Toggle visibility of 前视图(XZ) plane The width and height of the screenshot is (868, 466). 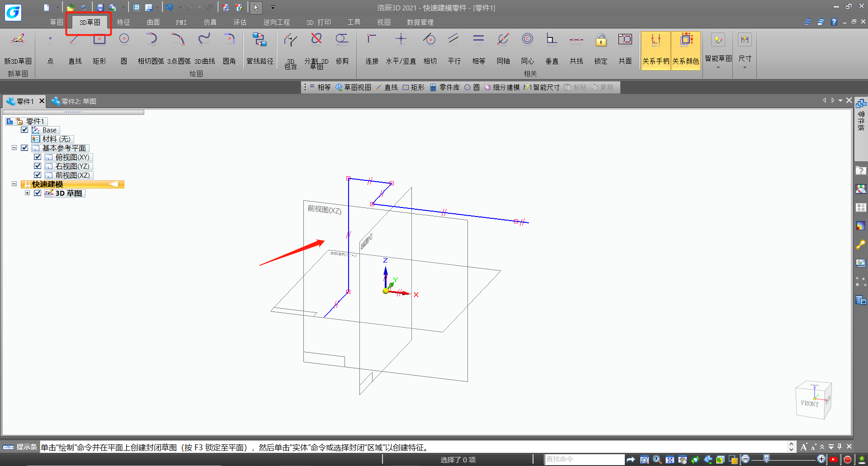(x=38, y=175)
